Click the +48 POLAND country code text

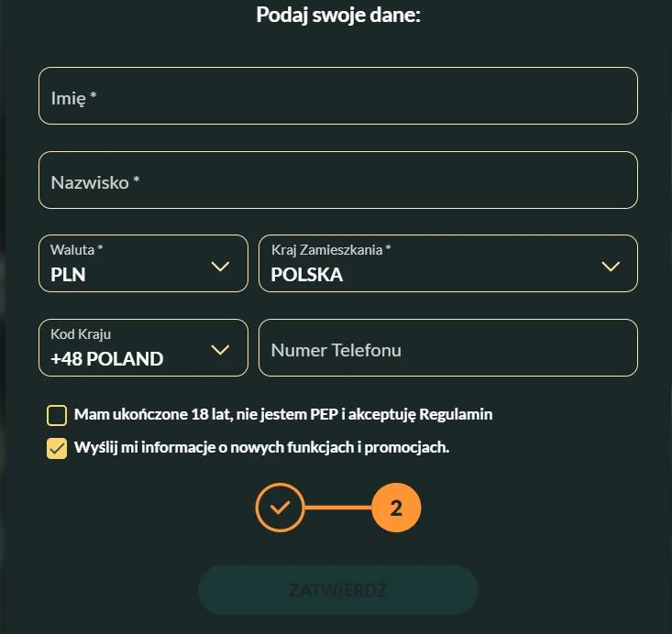[x=107, y=358]
